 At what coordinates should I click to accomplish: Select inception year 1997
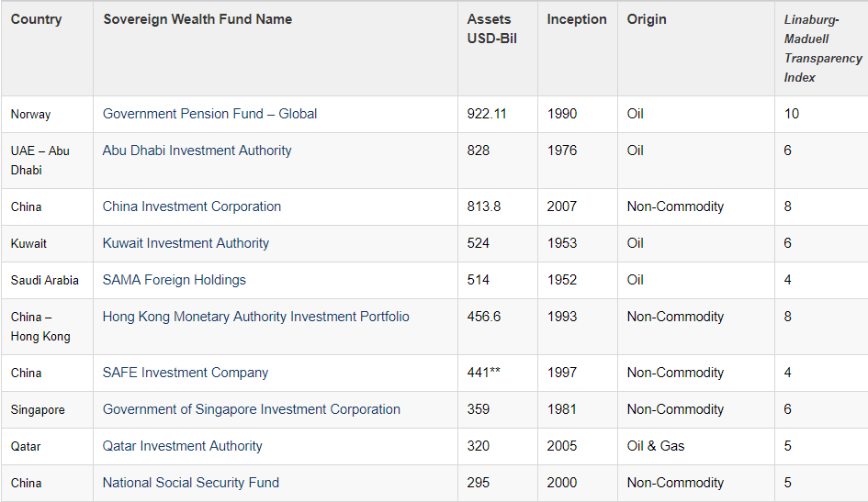[x=562, y=373]
